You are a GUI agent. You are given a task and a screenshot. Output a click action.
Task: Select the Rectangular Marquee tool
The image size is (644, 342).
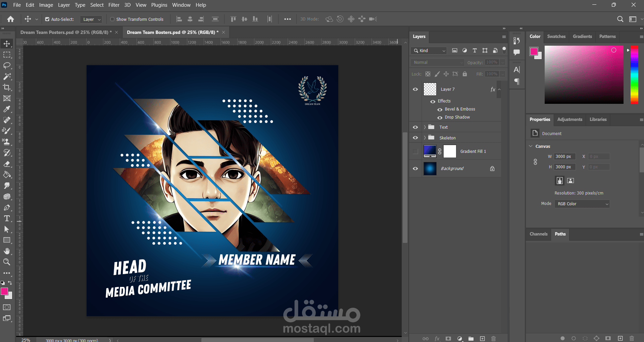point(7,55)
